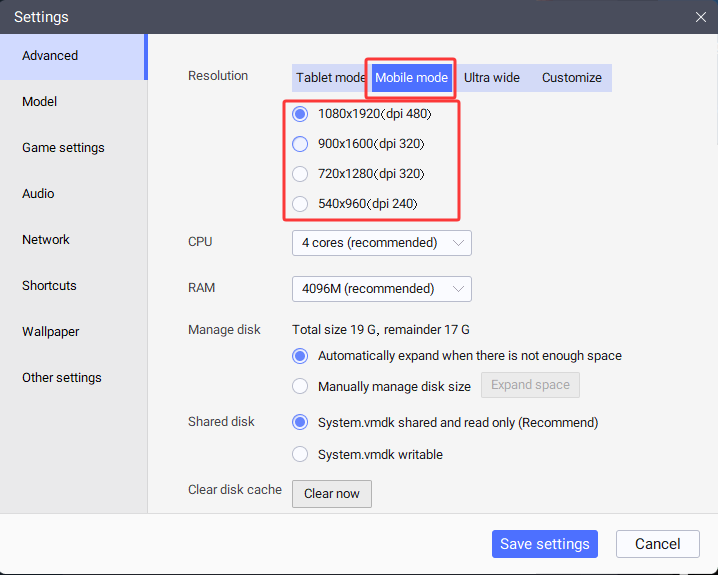This screenshot has width=718, height=575.
Task: Choose System.vmdk writable option
Action: tap(300, 454)
